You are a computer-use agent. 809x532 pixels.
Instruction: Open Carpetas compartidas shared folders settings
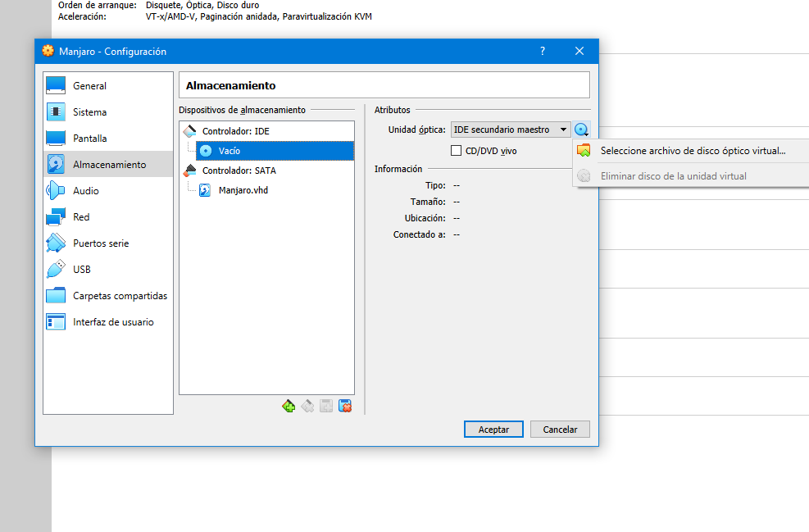(x=108, y=296)
